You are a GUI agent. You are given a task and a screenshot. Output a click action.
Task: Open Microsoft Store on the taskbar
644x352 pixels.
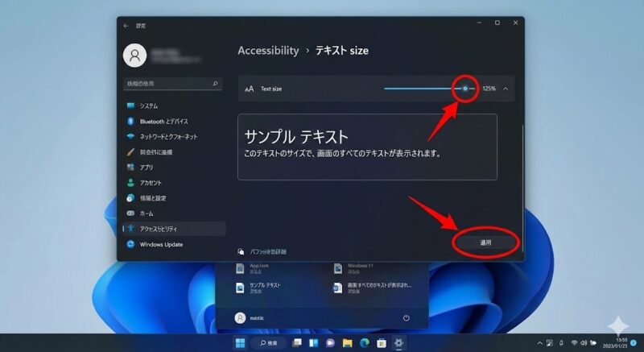(382, 343)
